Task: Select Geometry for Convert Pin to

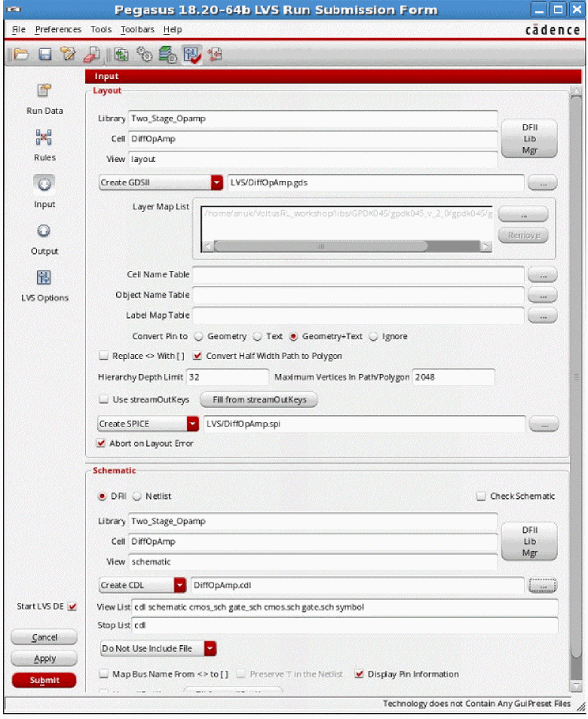Action: click(198, 337)
